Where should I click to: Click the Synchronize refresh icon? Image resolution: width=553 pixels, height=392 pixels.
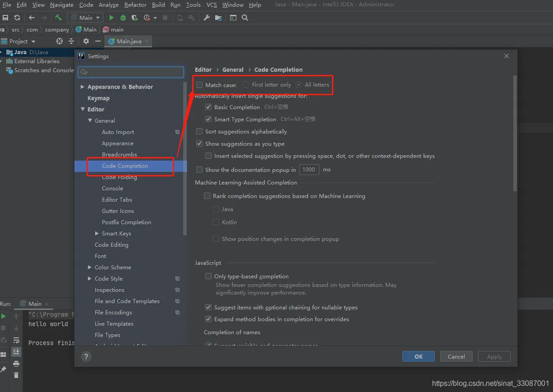[x=17, y=18]
